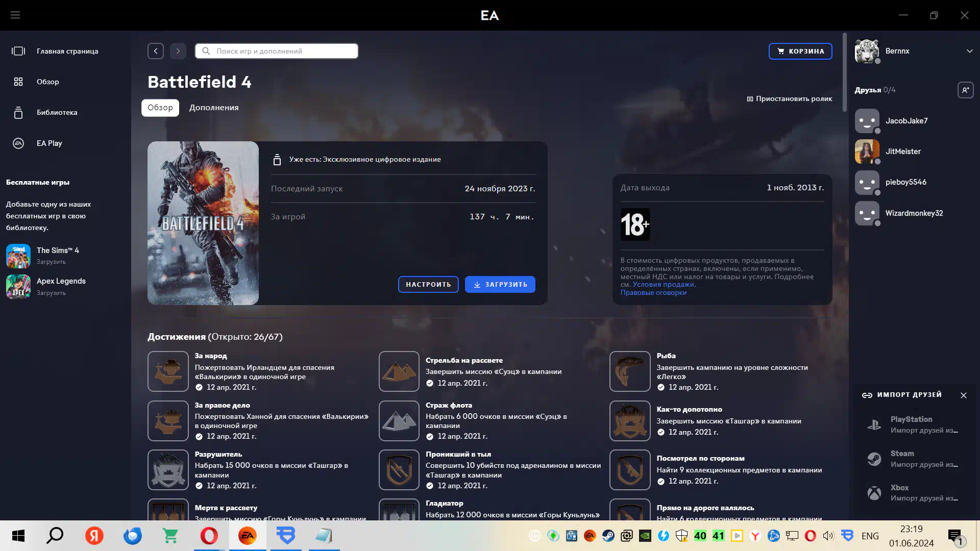Import friends from PlayStation

click(914, 424)
